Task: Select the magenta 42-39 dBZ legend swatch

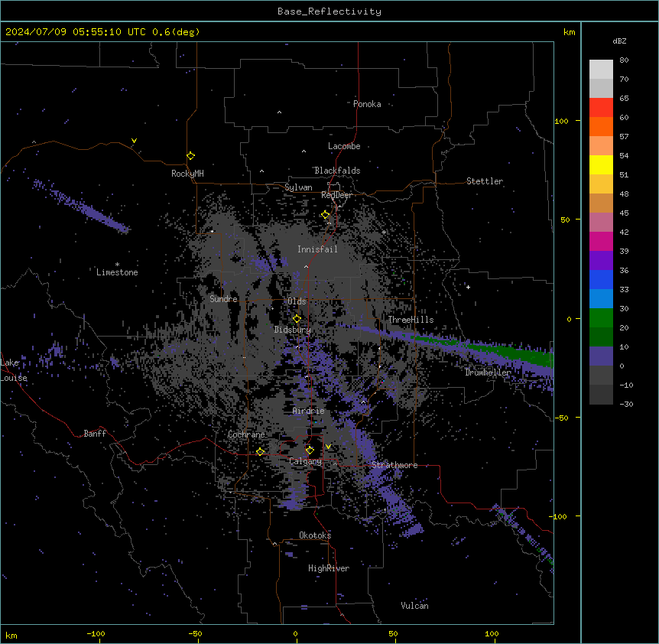Action: coord(601,241)
